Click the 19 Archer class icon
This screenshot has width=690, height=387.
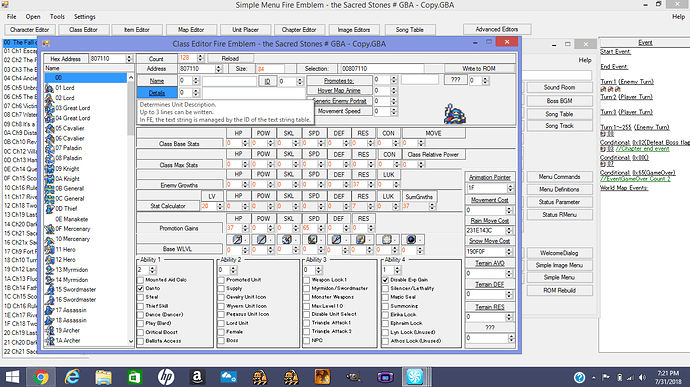pos(49,331)
